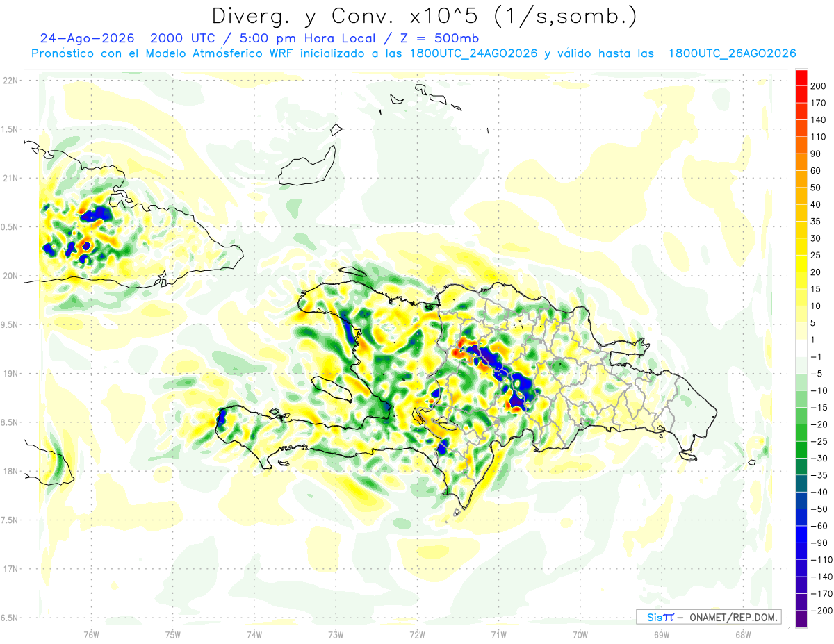The width and height of the screenshot is (834, 644).
Task: Click the latitude label "8.5N"
Action: [x=10, y=422]
